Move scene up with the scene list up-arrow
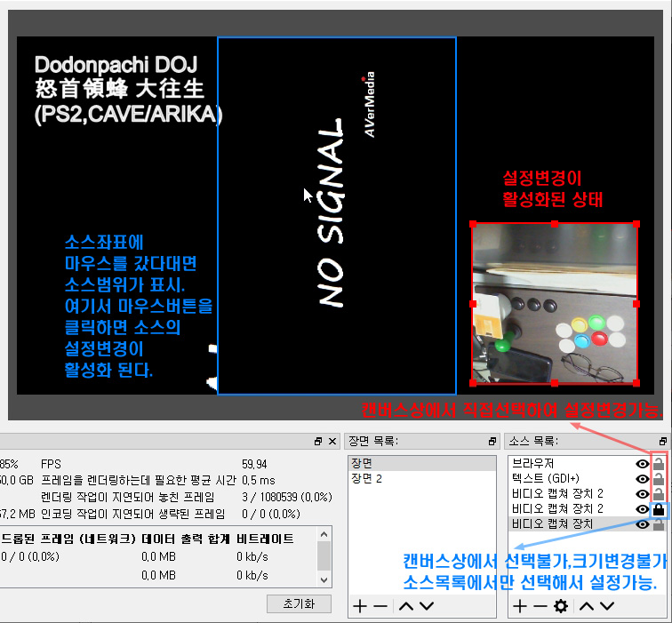The image size is (672, 623). pos(406,606)
